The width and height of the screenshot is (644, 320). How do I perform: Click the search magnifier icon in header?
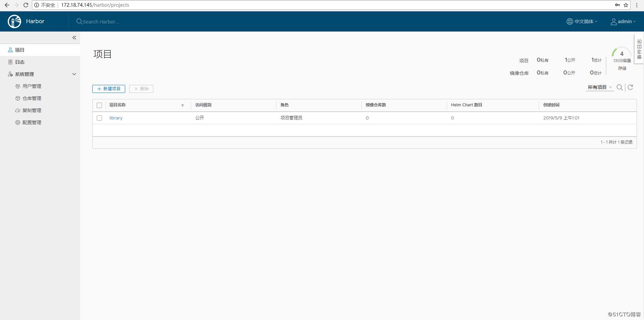[x=79, y=21]
